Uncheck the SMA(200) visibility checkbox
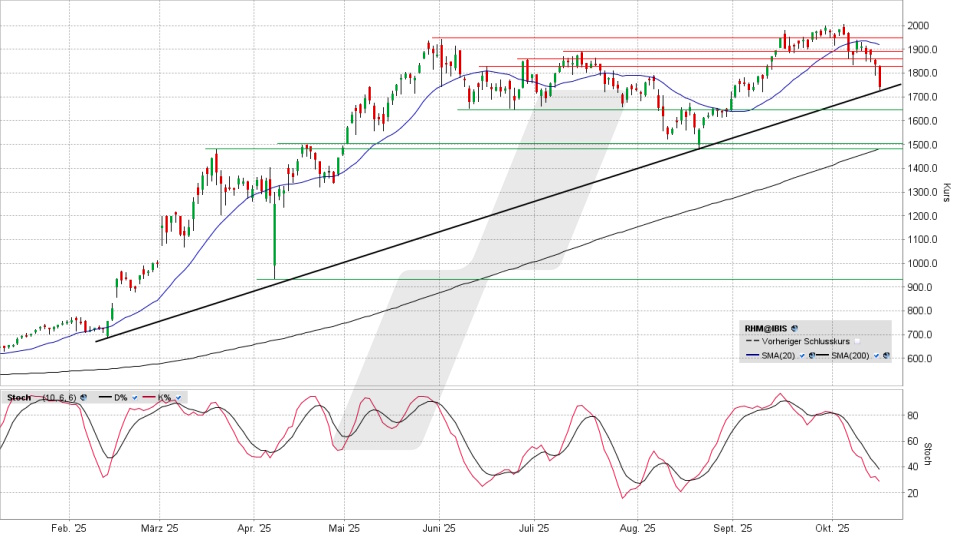960x540 pixels. pyautogui.click(x=876, y=355)
